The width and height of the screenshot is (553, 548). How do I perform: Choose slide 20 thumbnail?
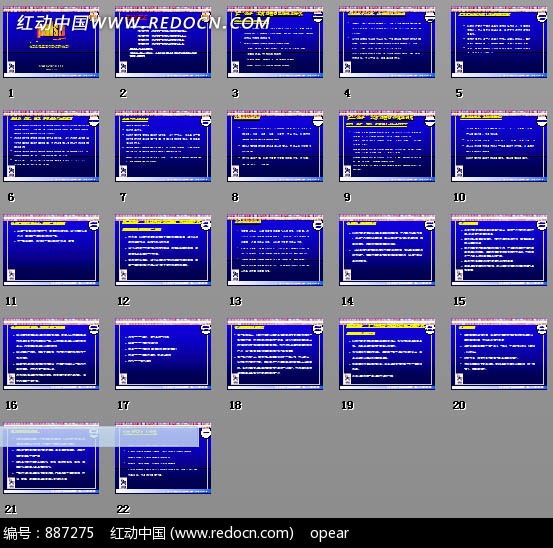coord(499,354)
